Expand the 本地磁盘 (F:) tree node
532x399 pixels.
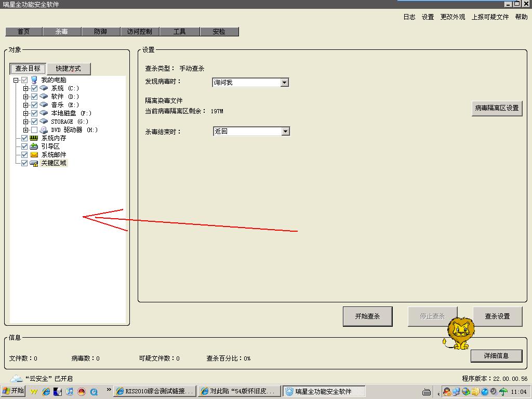[26, 113]
